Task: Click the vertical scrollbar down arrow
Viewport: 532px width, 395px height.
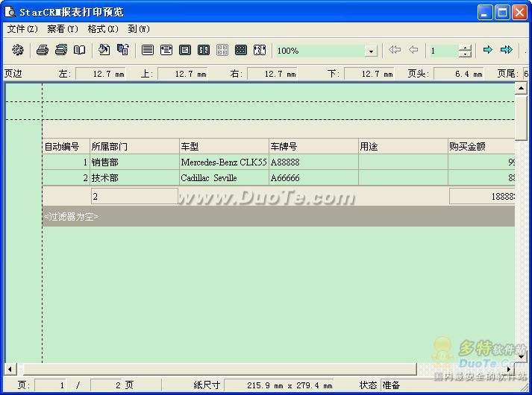Action: coord(521,356)
